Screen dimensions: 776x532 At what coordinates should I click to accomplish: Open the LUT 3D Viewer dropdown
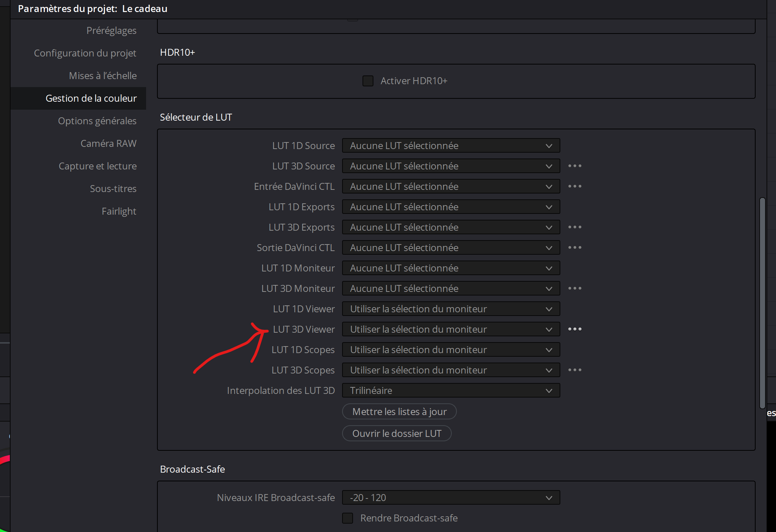coord(451,329)
